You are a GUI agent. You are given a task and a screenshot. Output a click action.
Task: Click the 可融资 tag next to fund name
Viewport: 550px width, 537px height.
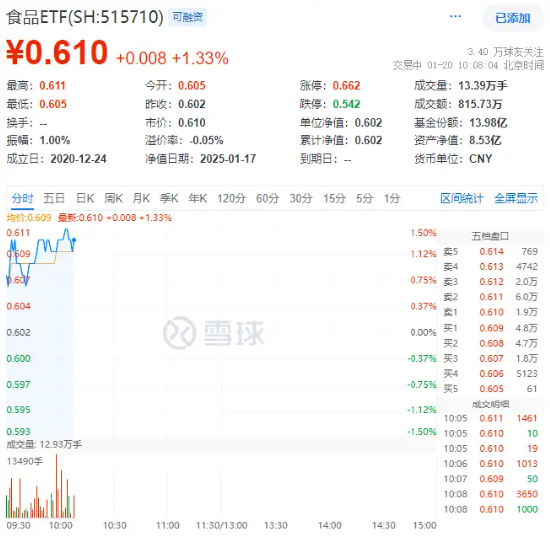coord(187,17)
